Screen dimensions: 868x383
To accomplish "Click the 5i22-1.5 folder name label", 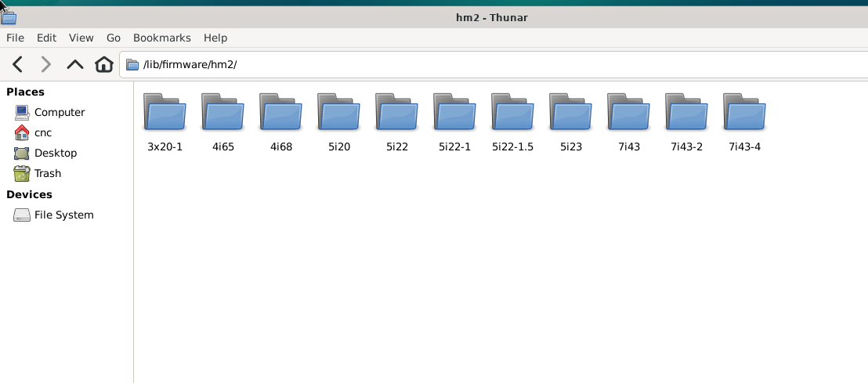I will click(x=512, y=147).
